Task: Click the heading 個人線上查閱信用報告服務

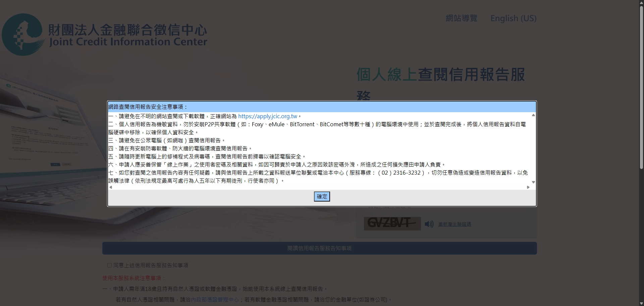Action: (x=440, y=84)
